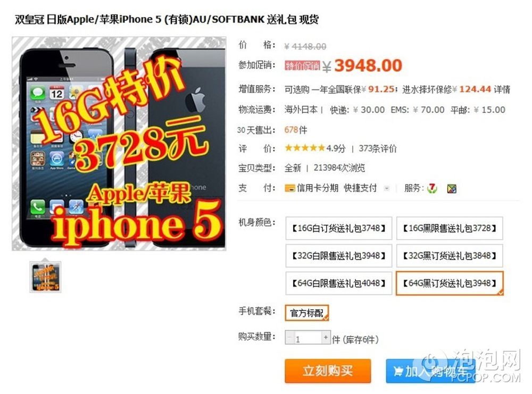The image size is (532, 394).
Task: Expand the payment methods dropdown arrow
Action: tap(386, 188)
